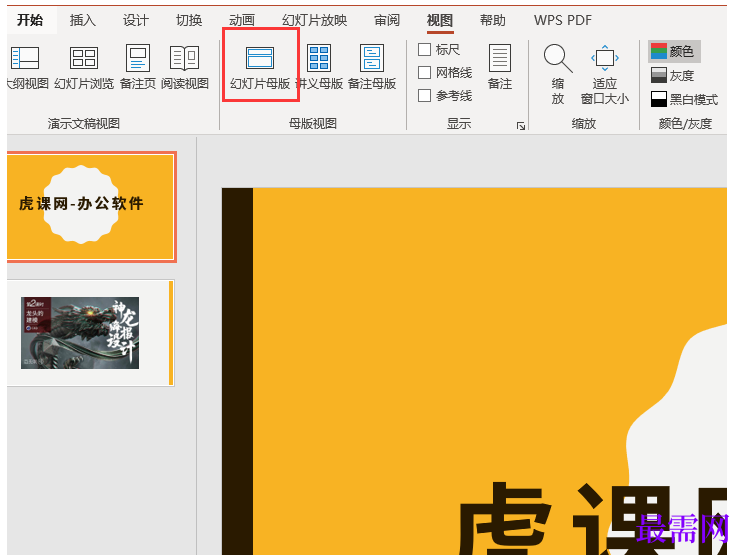Viewport: 748px width, 560px height.
Task: Enable the 标尺 ruler checkbox
Action: tap(425, 50)
